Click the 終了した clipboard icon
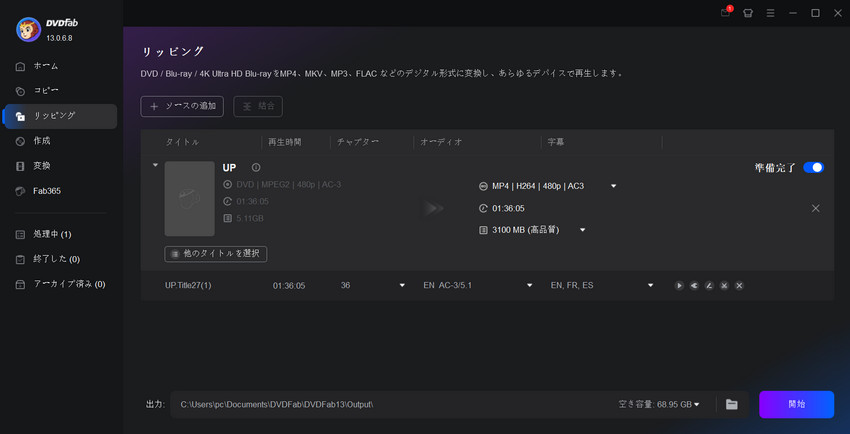 (21, 260)
